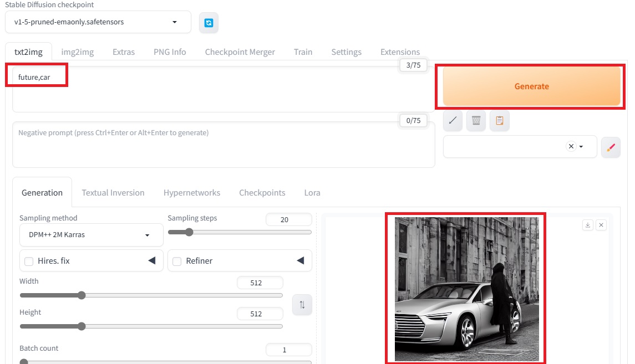Switch to the img2img tab
This screenshot has width=635, height=364.
77,52
